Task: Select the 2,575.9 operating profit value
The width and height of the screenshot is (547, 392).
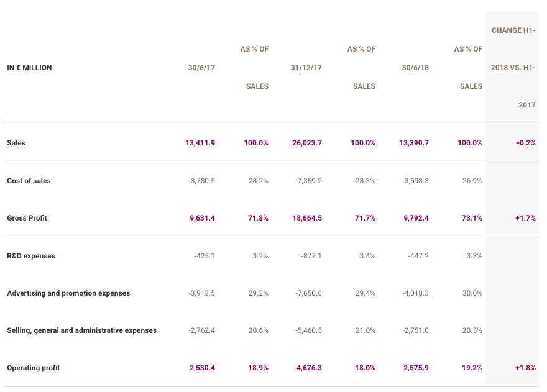Action: (x=416, y=368)
